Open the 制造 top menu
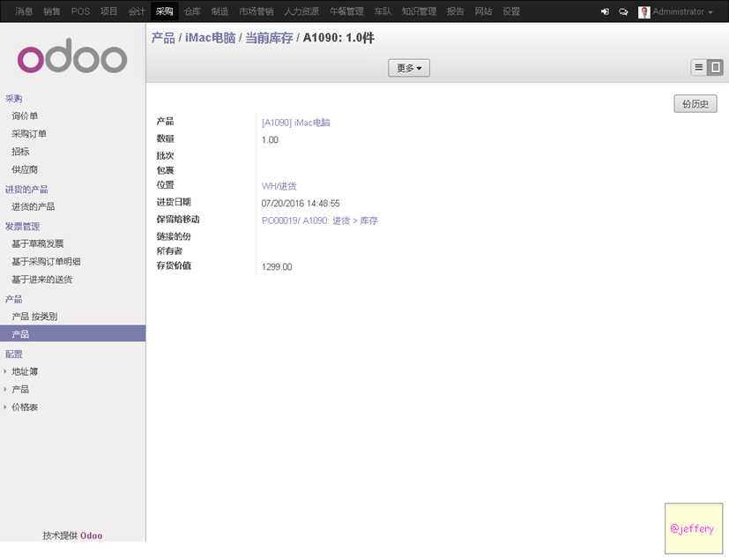Screen dimensions: 729x560 tap(219, 11)
